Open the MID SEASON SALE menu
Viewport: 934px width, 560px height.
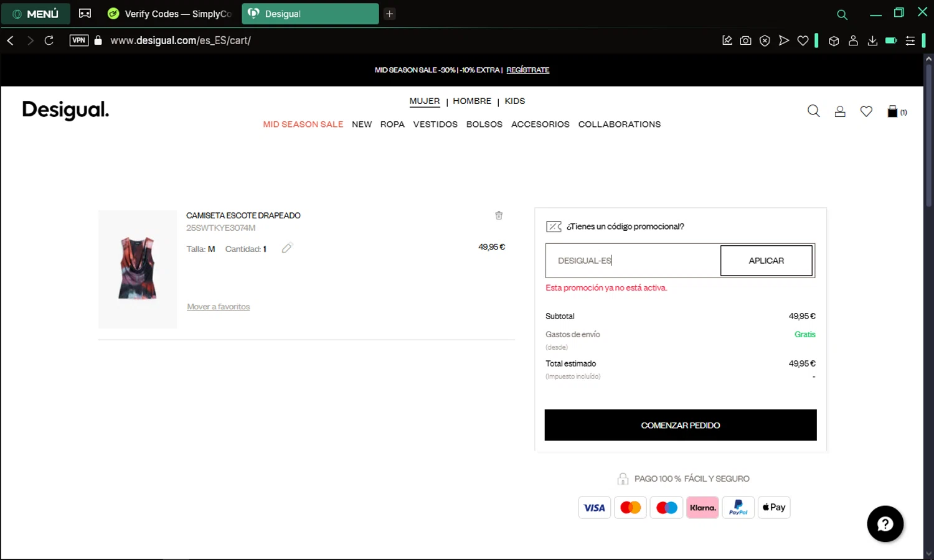[303, 124]
